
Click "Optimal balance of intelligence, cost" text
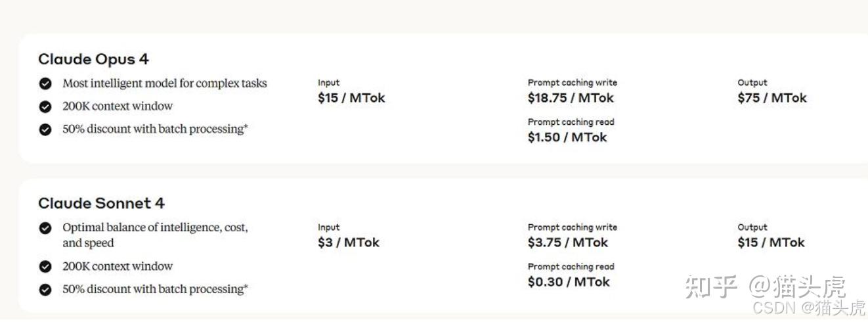[x=155, y=227]
